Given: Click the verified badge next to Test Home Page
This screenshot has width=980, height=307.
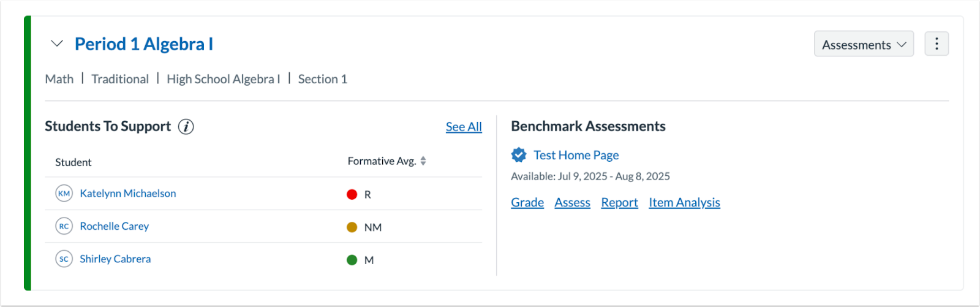Looking at the screenshot, I should pos(519,155).
